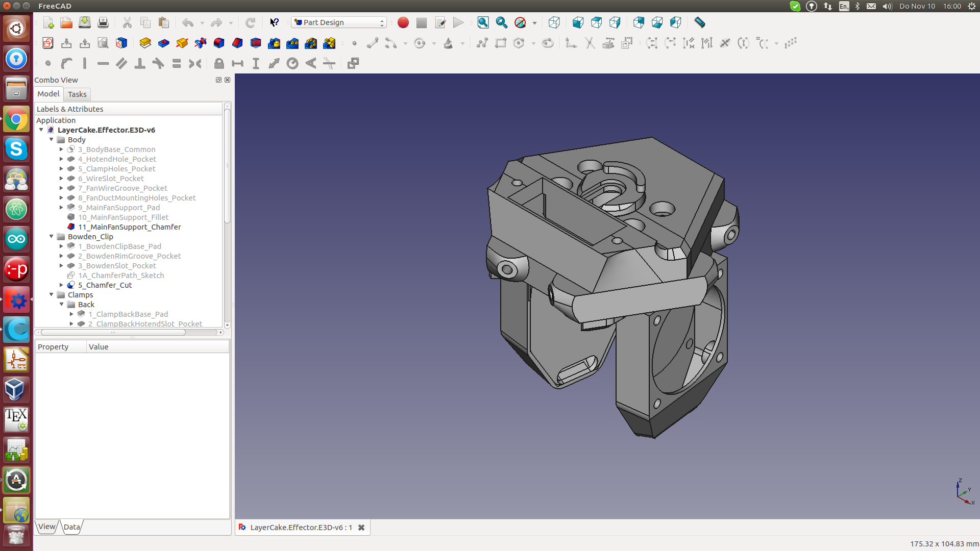Click the red macro record button

(403, 22)
